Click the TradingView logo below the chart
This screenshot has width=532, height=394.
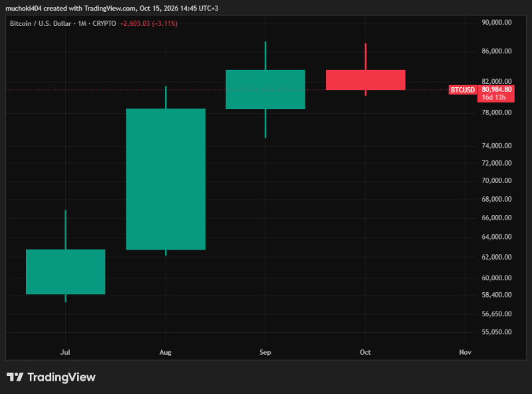51,377
